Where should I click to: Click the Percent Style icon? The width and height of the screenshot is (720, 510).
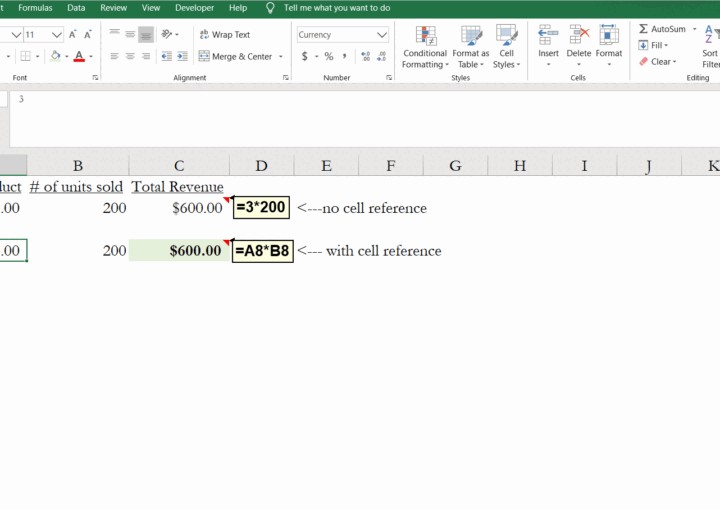coord(329,57)
